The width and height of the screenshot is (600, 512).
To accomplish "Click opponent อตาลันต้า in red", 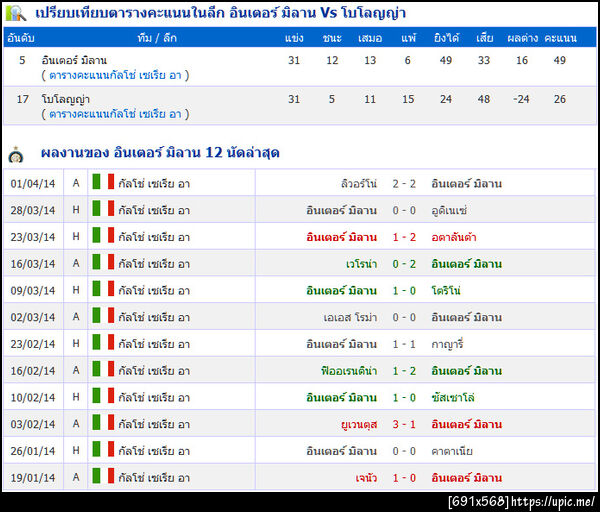I will [x=454, y=237].
